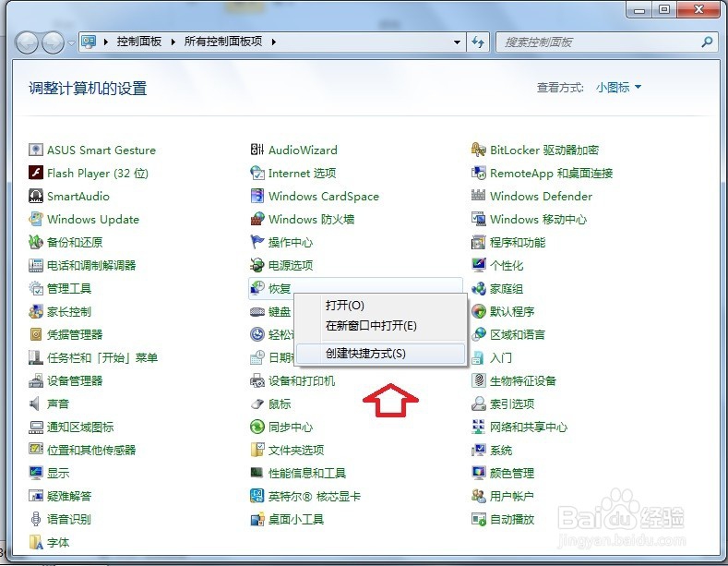Expand arrow after 所有控制面板项 breadcrumb
This screenshot has height=566, width=728.
click(x=274, y=42)
